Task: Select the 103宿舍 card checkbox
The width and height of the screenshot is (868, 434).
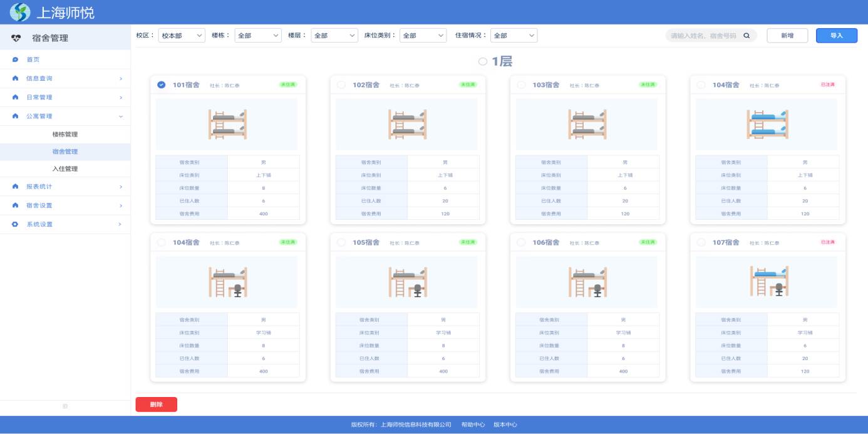Action: 521,85
